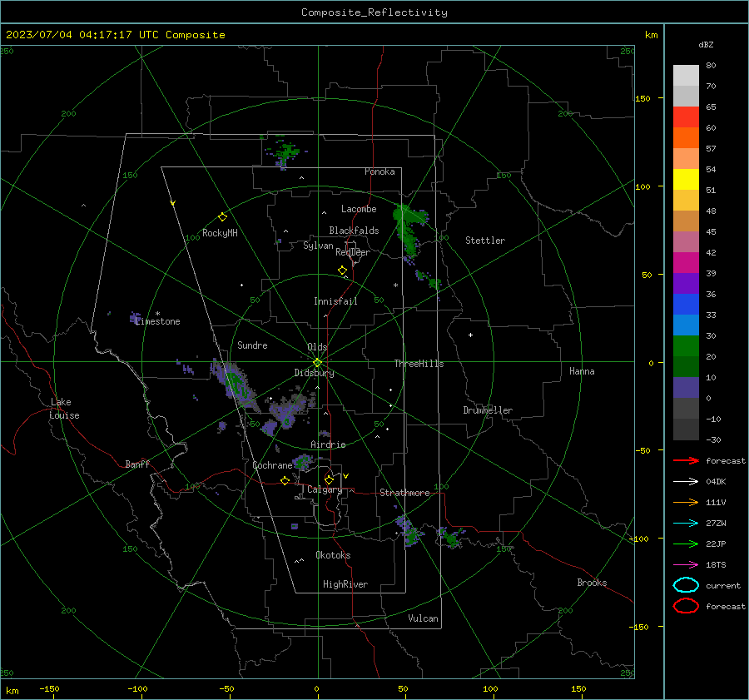Click the Calgary city label
The width and height of the screenshot is (749, 700).
pos(325,489)
